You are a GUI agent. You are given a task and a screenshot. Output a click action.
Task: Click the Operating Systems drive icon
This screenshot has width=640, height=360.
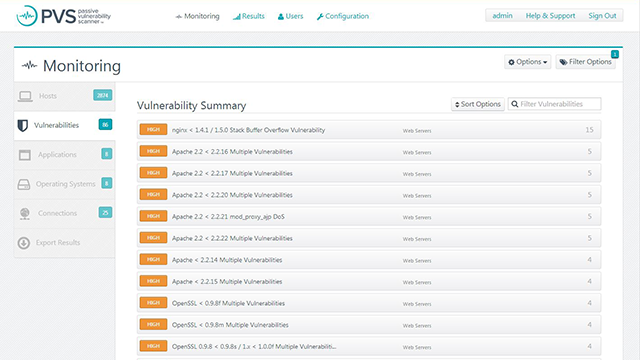tap(24, 184)
